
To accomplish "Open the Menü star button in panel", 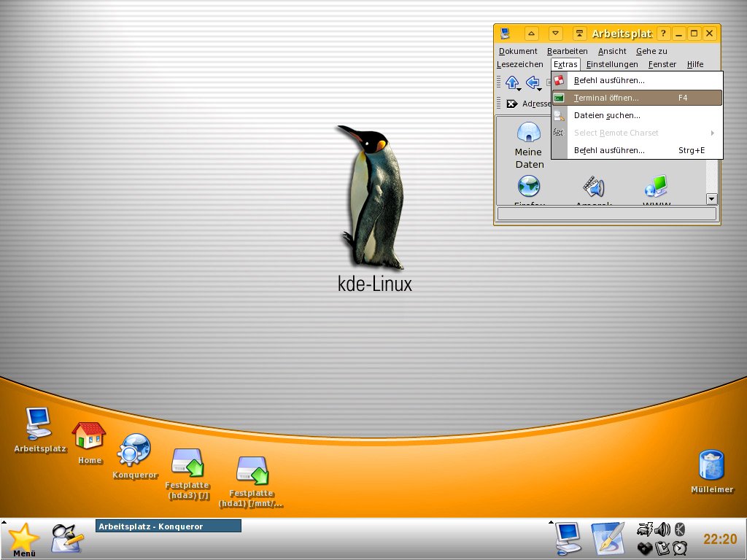I will (x=24, y=540).
